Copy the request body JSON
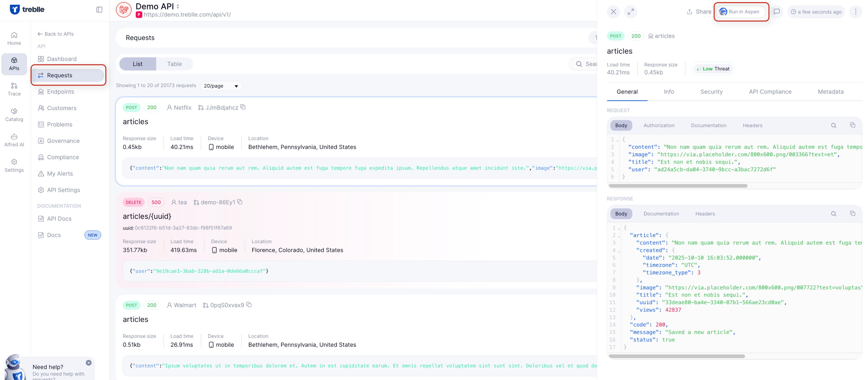Viewport: 868px width, 380px height. [852, 125]
